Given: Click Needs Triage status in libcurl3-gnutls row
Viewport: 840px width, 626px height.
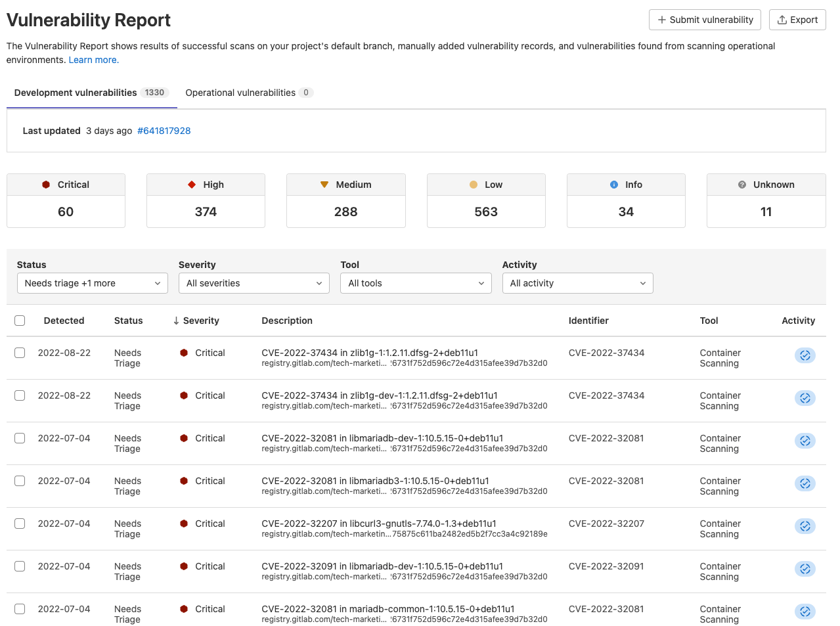Looking at the screenshot, I should point(127,529).
